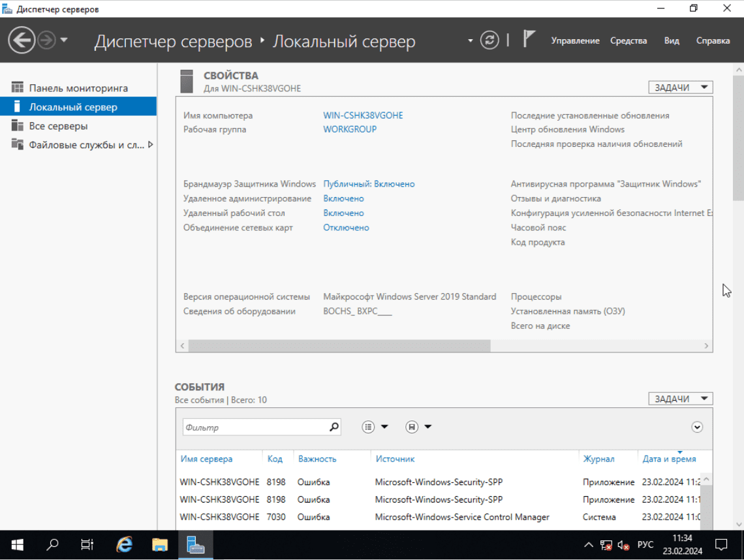Open the Управление menu

coord(575,41)
